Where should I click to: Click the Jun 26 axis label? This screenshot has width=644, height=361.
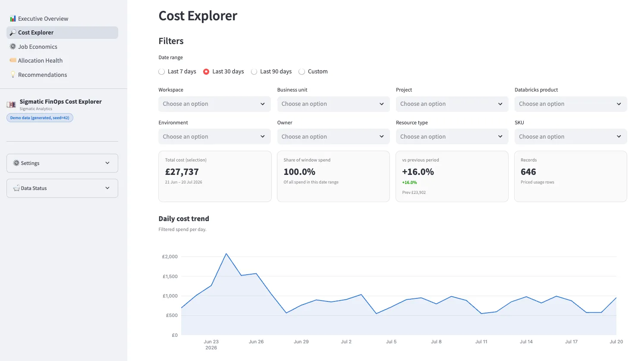256,342
